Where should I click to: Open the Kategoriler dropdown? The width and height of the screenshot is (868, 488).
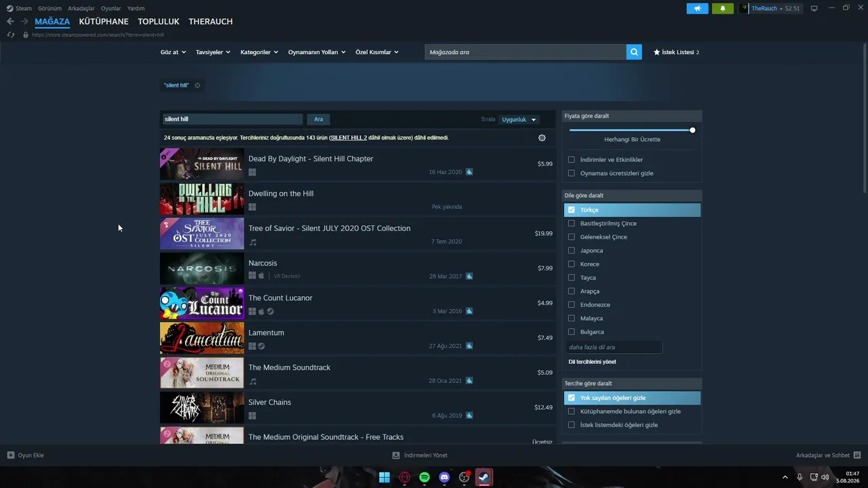pyautogui.click(x=259, y=52)
